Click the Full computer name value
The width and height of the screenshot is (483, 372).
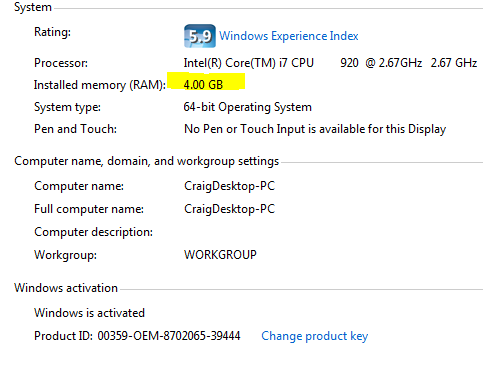230,209
